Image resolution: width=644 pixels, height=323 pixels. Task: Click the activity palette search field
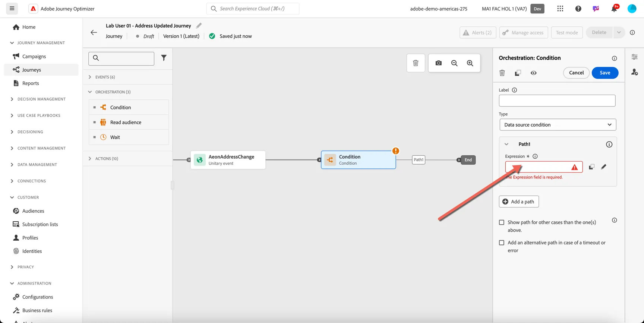point(121,58)
